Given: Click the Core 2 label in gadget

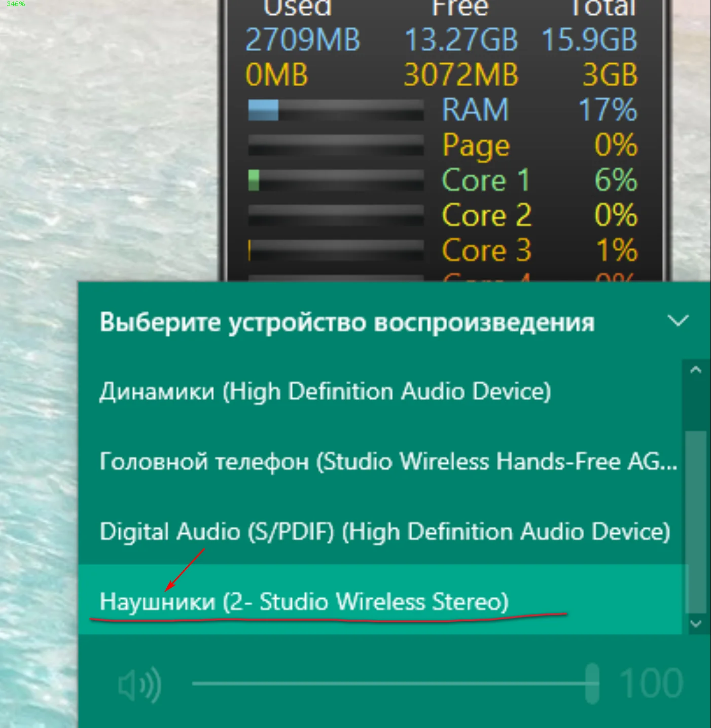Looking at the screenshot, I should click(486, 215).
